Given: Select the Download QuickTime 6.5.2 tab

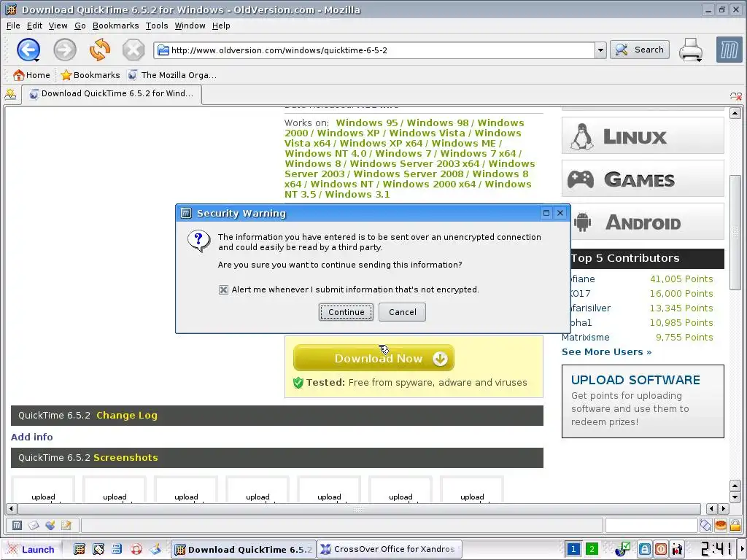Looking at the screenshot, I should [x=112, y=94].
